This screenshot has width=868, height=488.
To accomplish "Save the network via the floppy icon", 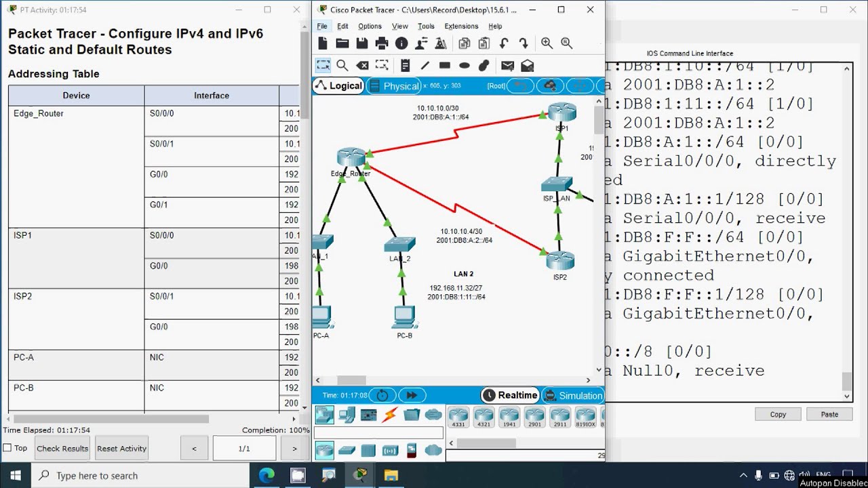I will (x=362, y=43).
